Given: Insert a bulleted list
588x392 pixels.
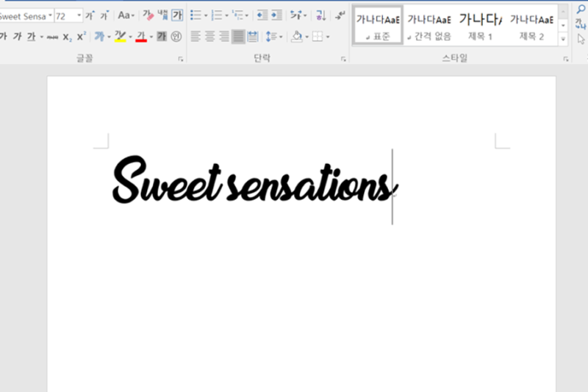Looking at the screenshot, I should (x=196, y=15).
